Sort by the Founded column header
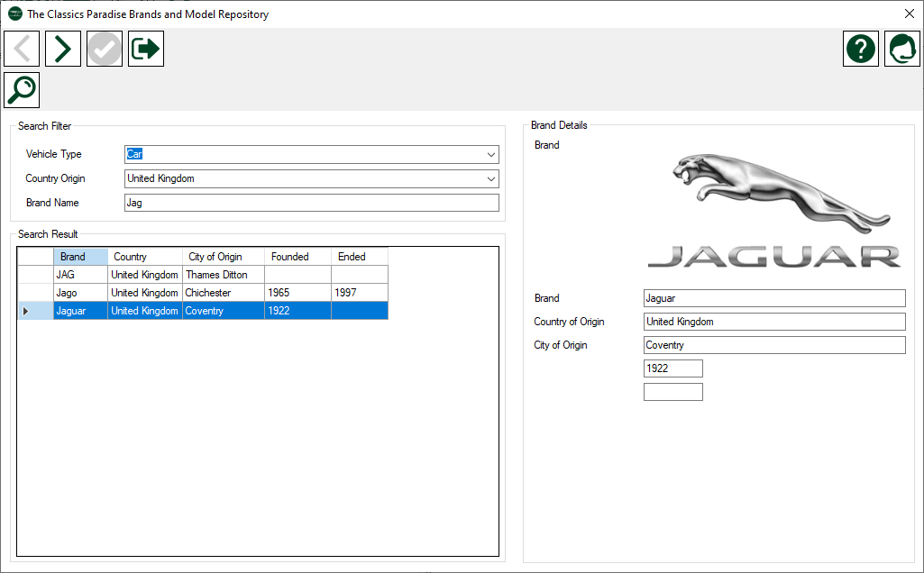Image resolution: width=924 pixels, height=573 pixels. pyautogui.click(x=297, y=257)
